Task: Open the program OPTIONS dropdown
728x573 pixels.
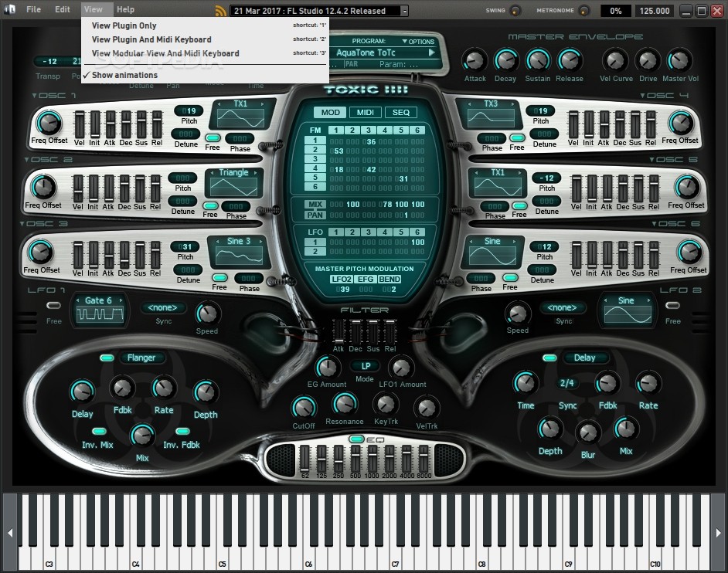Action: pyautogui.click(x=418, y=41)
